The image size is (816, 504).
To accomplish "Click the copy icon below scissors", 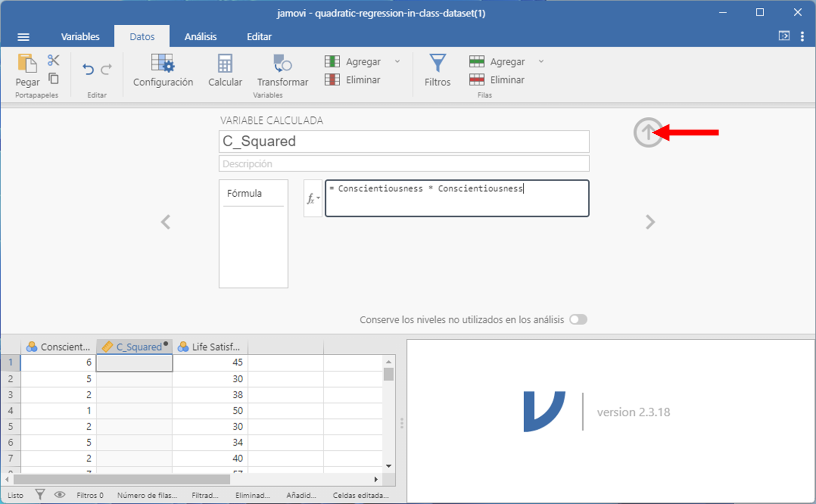I will [x=53, y=78].
